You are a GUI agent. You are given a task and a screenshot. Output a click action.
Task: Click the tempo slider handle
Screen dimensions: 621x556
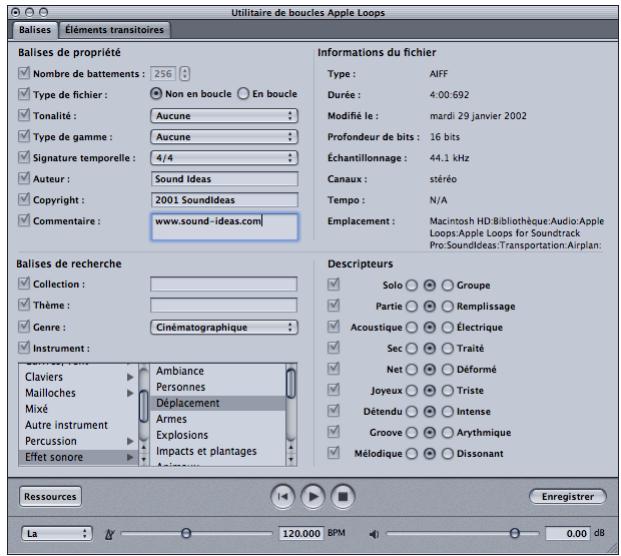(x=186, y=533)
